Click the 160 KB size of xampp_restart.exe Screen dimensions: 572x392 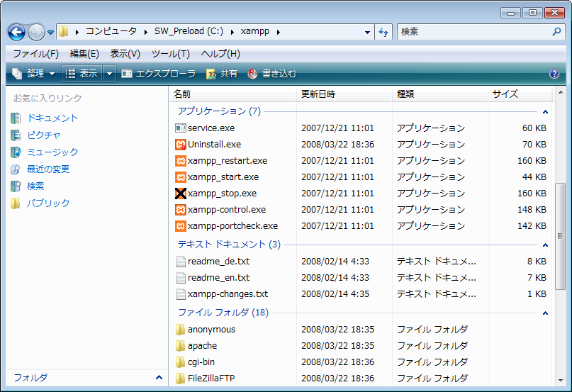pos(532,161)
